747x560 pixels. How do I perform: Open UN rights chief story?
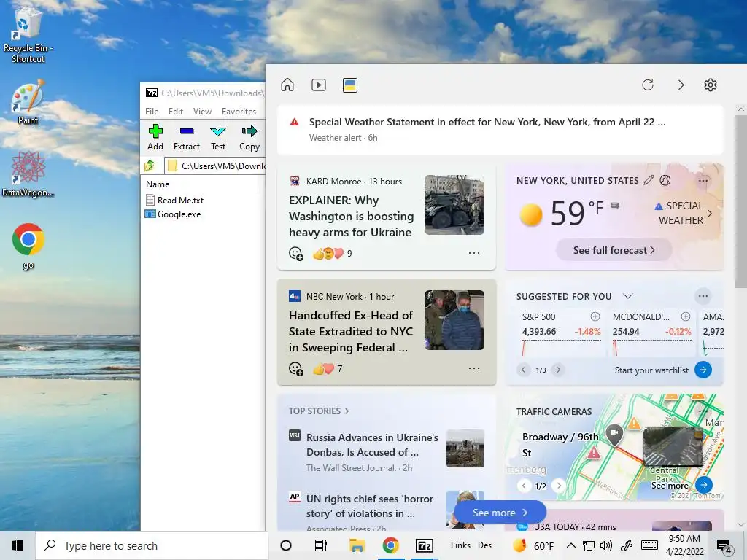(x=370, y=506)
